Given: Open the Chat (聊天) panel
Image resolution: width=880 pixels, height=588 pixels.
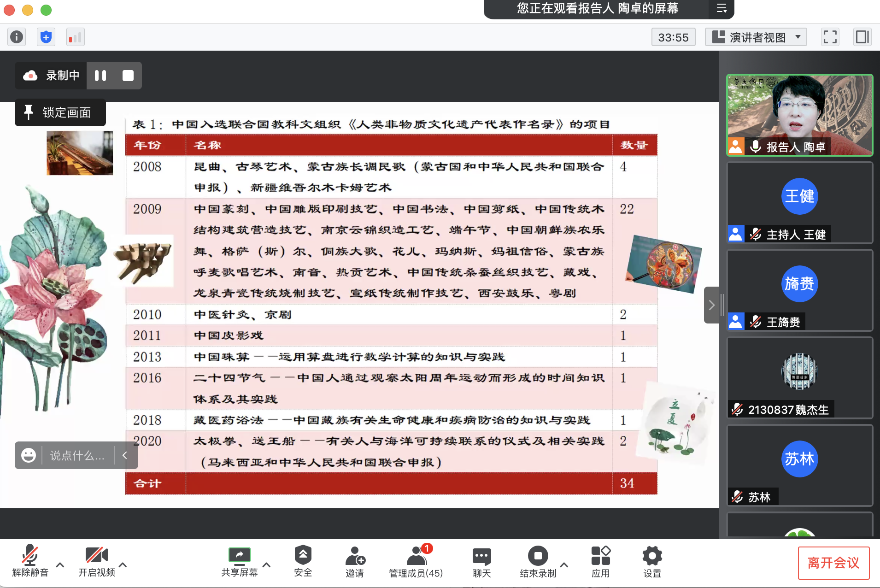Looking at the screenshot, I should [x=481, y=561].
